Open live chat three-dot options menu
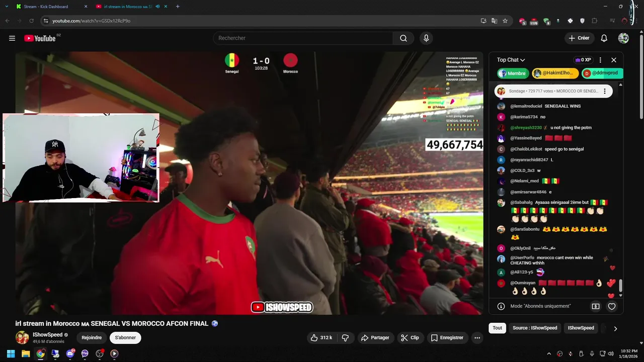The width and height of the screenshot is (644, 362). 600,60
